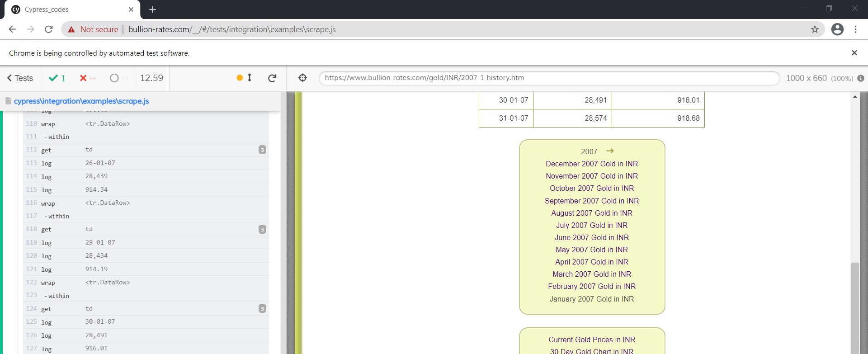868x354 pixels.
Task: Open the selector playground crosshair
Action: 303,78
